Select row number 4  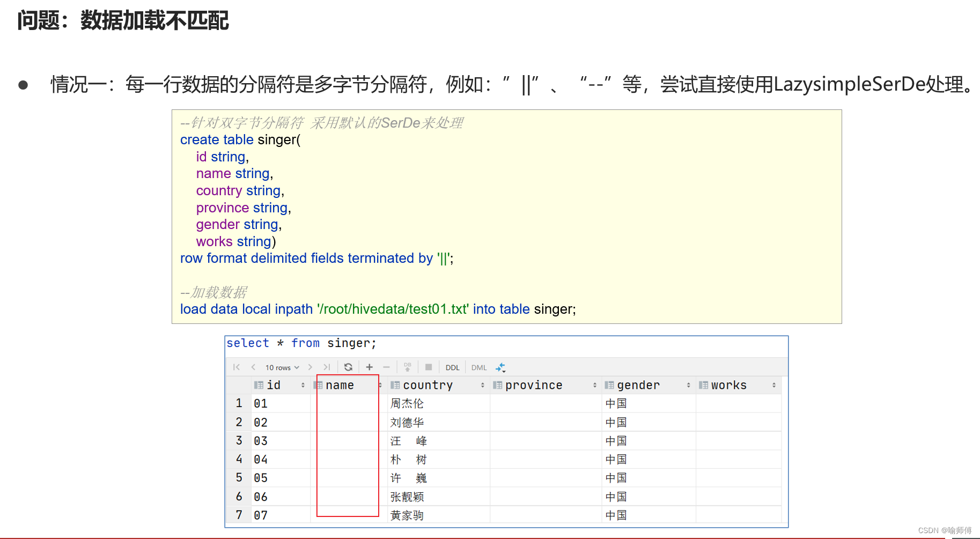[239, 459]
